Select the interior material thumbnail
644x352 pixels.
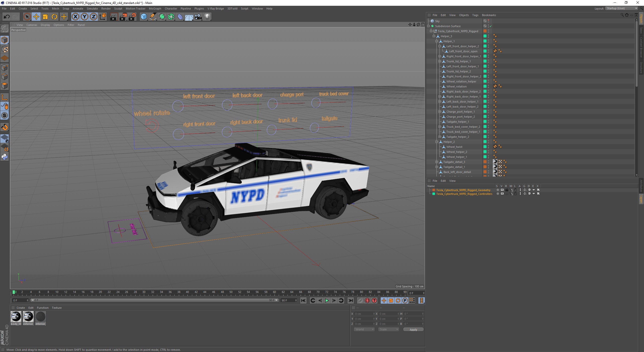tap(41, 317)
